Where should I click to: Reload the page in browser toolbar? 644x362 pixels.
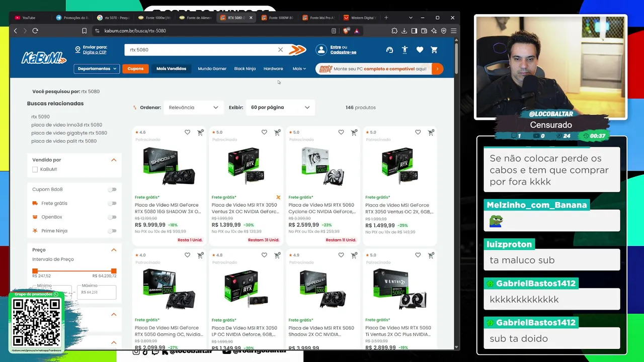click(x=35, y=31)
